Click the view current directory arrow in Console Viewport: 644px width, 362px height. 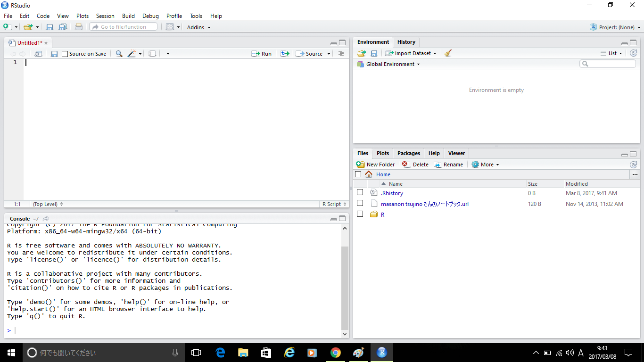[x=46, y=219]
